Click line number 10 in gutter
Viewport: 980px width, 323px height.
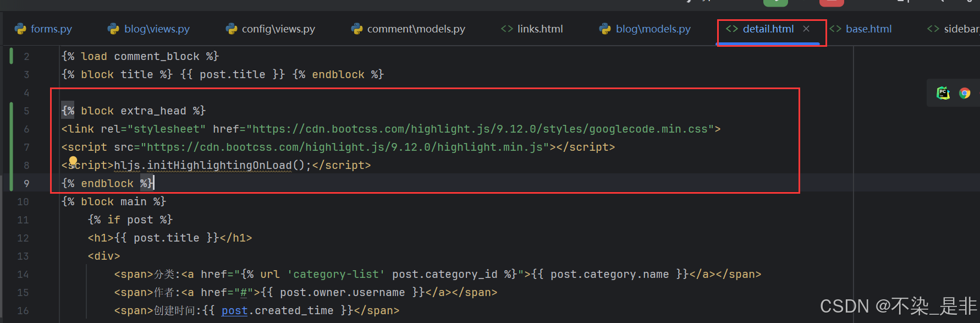23,202
